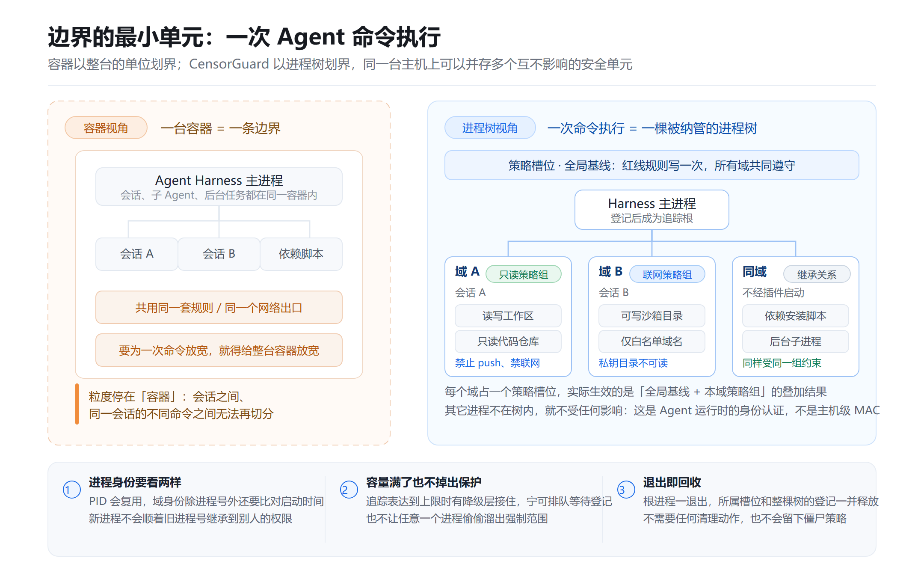Click the 会话 B box in container view

pyautogui.click(x=219, y=254)
